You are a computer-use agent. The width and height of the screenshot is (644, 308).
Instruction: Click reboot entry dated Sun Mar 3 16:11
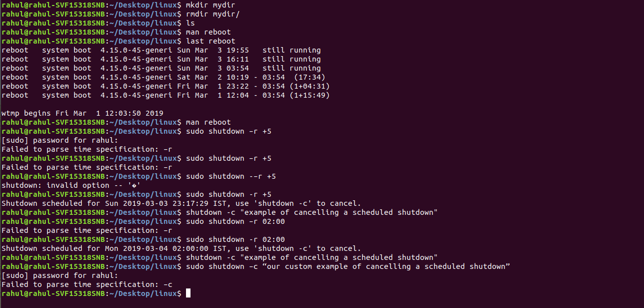pyautogui.click(x=161, y=59)
